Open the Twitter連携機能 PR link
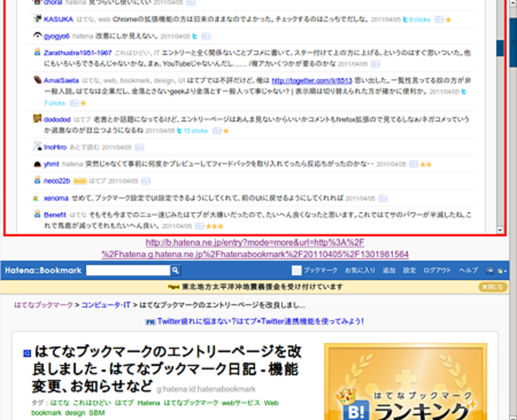Screen dimensions: 517x420 (x=260, y=321)
